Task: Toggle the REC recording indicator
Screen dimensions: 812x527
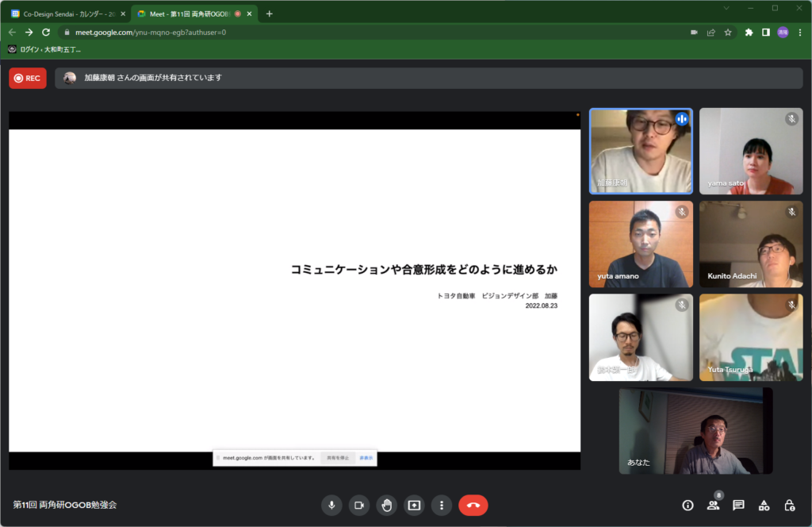Action: 26,78
